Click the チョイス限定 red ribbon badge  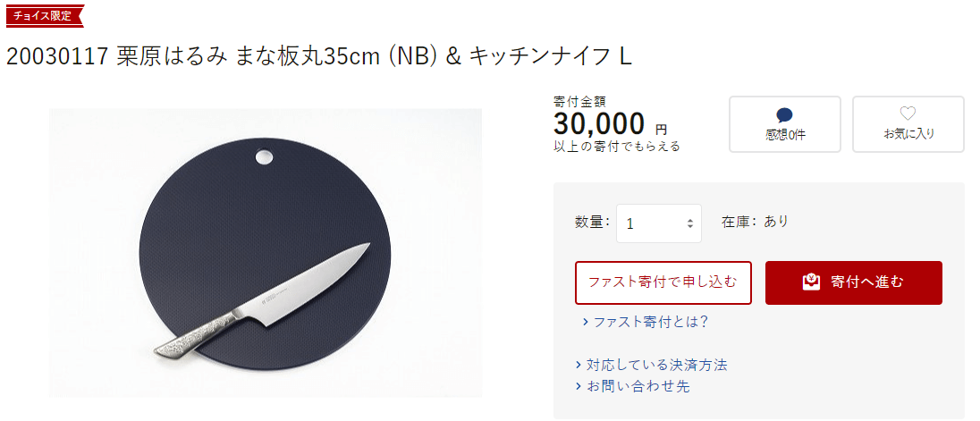42,15
